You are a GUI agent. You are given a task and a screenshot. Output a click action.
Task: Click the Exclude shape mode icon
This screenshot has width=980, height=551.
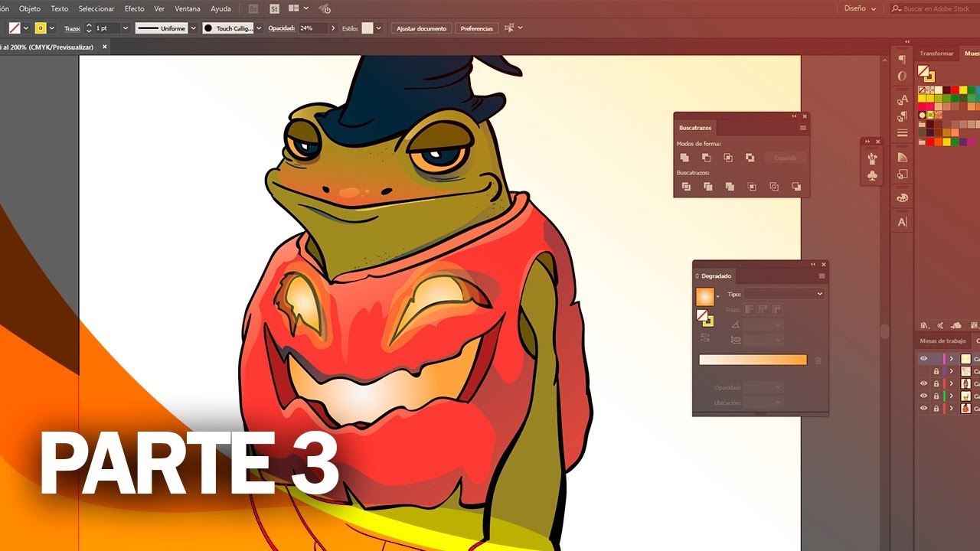coord(750,158)
